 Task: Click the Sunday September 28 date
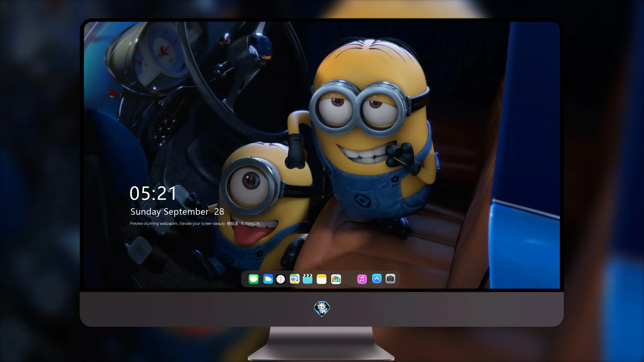point(177,212)
